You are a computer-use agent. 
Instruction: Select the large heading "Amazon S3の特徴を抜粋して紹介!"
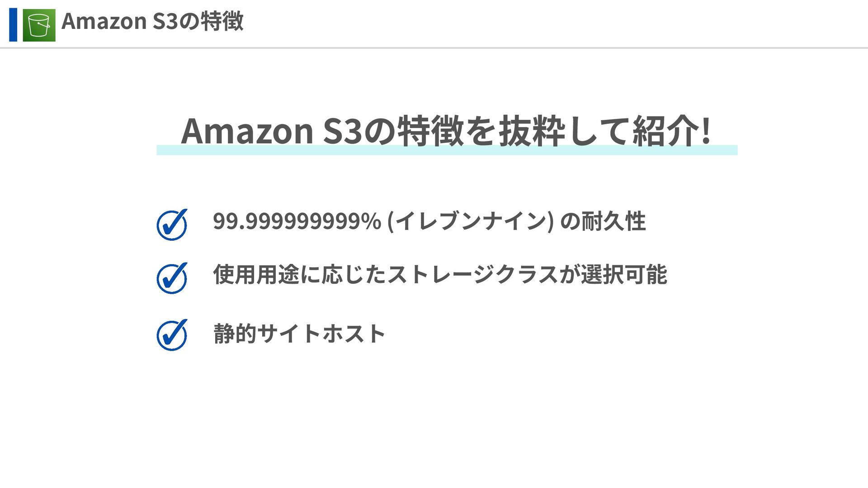pyautogui.click(x=446, y=131)
